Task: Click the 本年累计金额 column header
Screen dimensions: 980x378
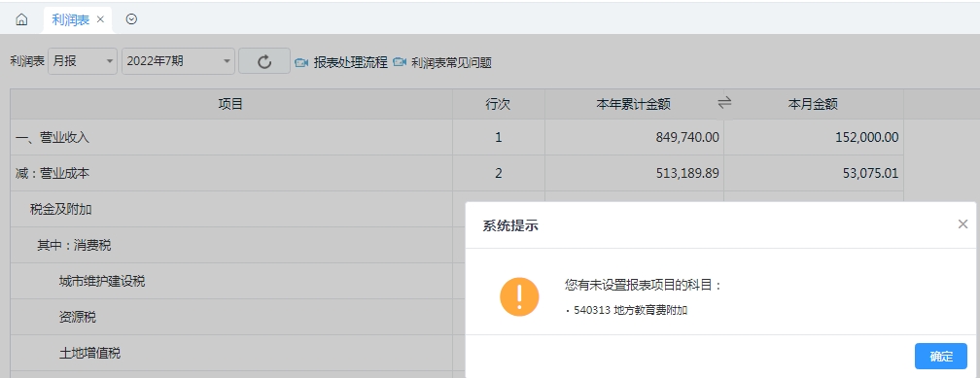Action: 634,104
